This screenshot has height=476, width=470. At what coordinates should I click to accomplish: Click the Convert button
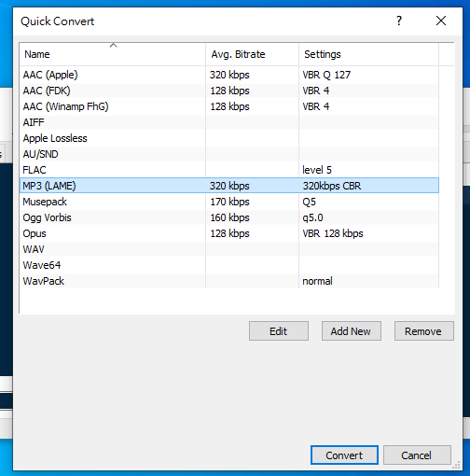[x=344, y=455]
